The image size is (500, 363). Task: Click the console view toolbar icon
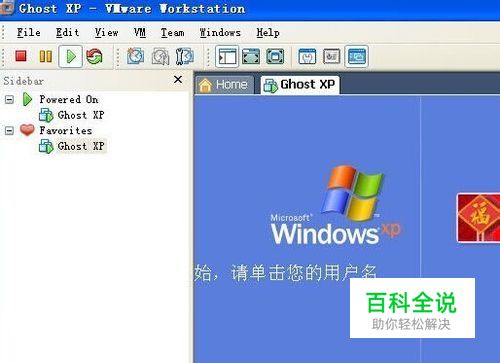point(356,56)
